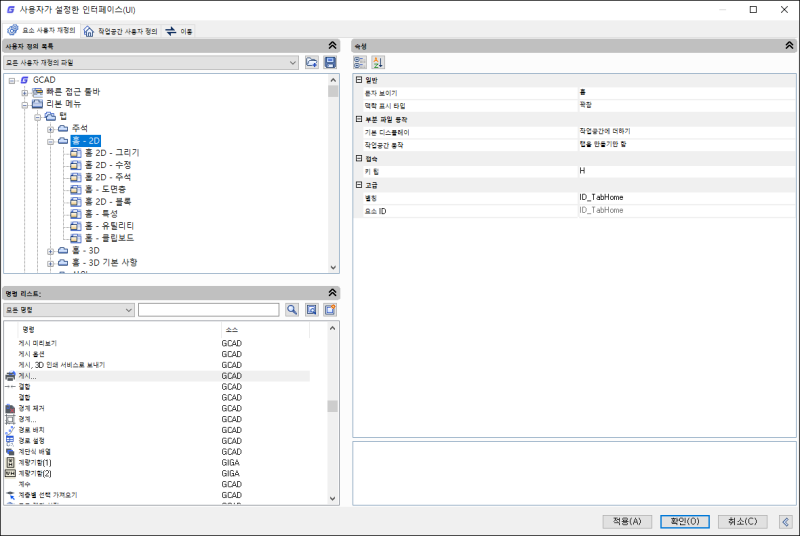Click the save floppy disk icon

click(x=331, y=63)
